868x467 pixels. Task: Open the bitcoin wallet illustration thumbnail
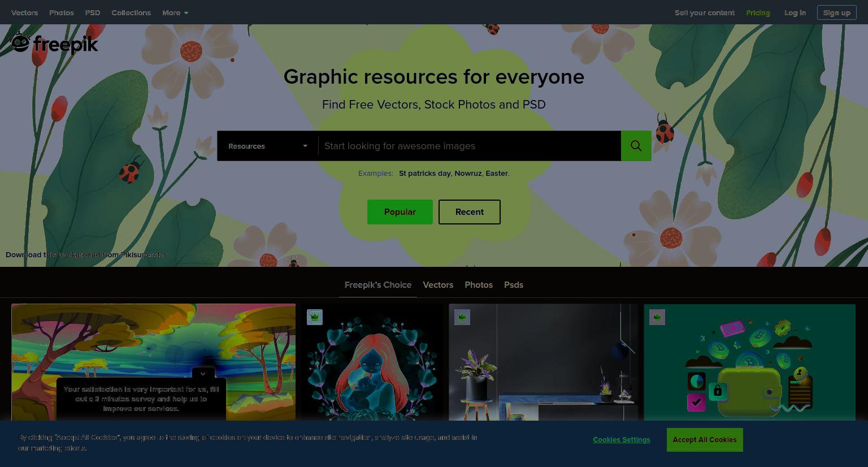coord(749,362)
